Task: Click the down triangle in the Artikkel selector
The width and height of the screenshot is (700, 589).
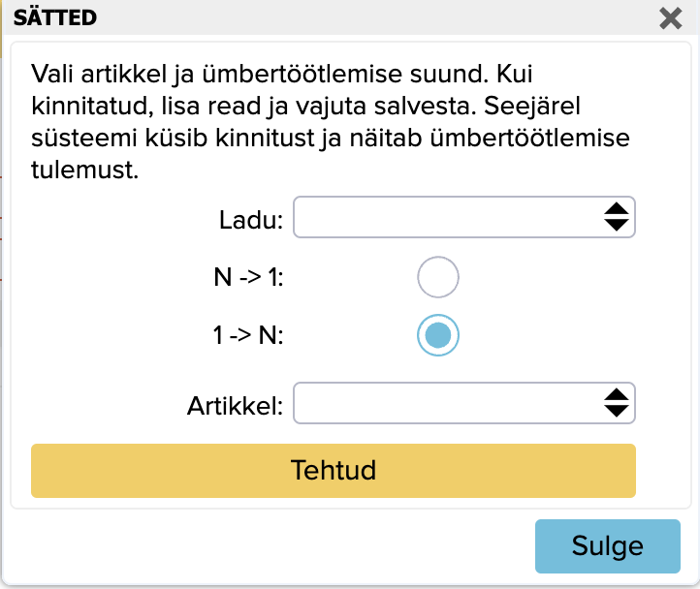Action: (x=616, y=411)
